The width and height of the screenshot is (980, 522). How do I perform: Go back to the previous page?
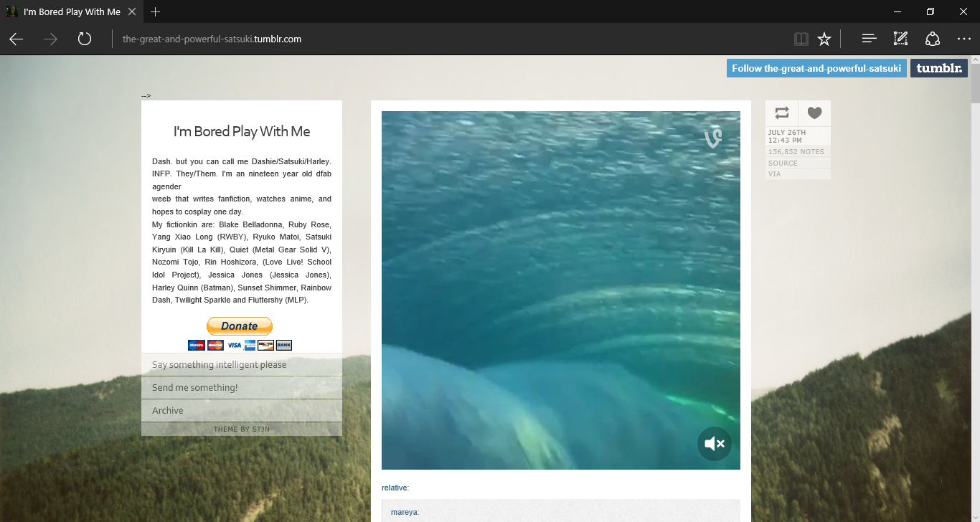pos(17,39)
